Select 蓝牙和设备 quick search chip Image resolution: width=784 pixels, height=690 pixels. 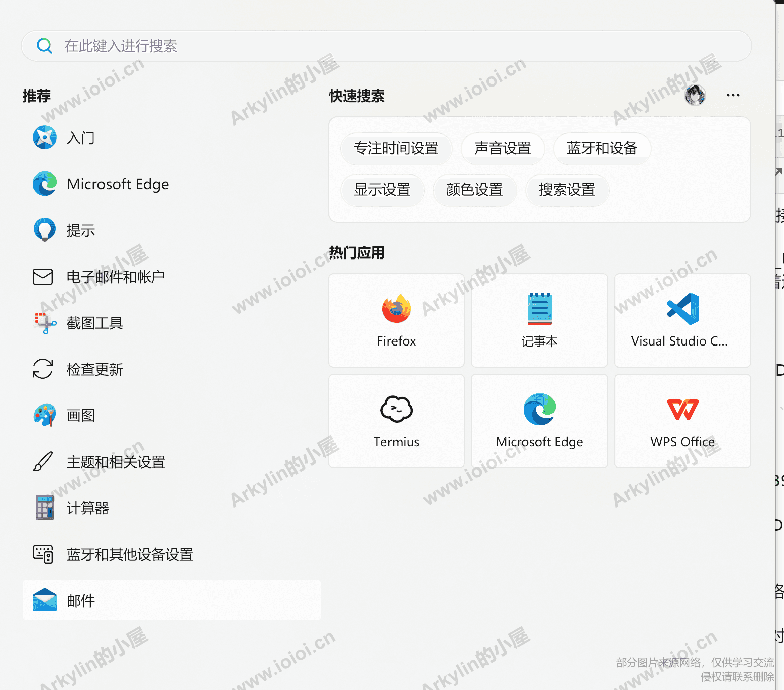click(602, 148)
